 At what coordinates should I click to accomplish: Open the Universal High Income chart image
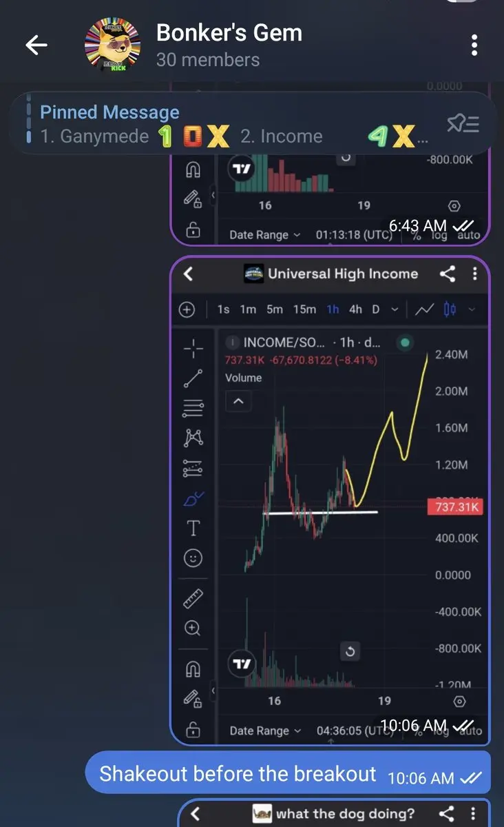(330, 501)
